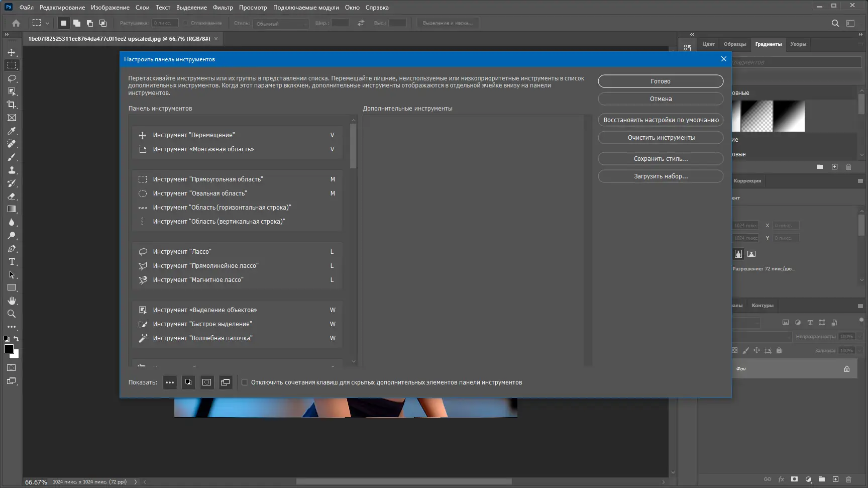The height and width of the screenshot is (488, 868).
Task: Open the Файл menu
Action: click(x=27, y=8)
